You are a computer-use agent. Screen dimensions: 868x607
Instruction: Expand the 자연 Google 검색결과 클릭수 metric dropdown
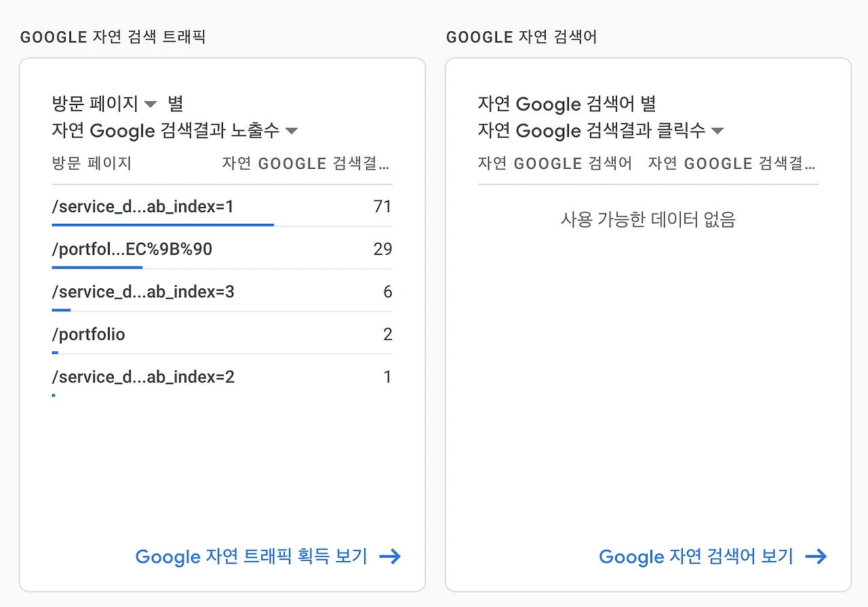point(717,131)
